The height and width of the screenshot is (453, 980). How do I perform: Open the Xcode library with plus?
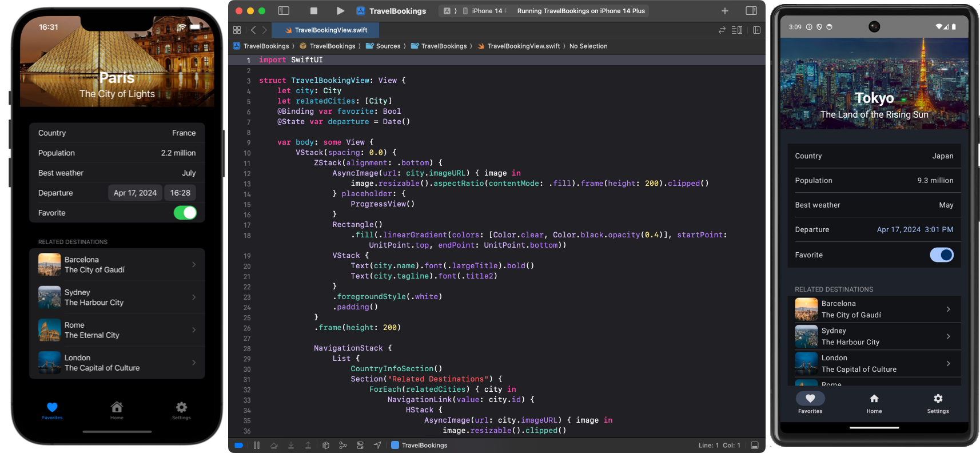point(724,11)
